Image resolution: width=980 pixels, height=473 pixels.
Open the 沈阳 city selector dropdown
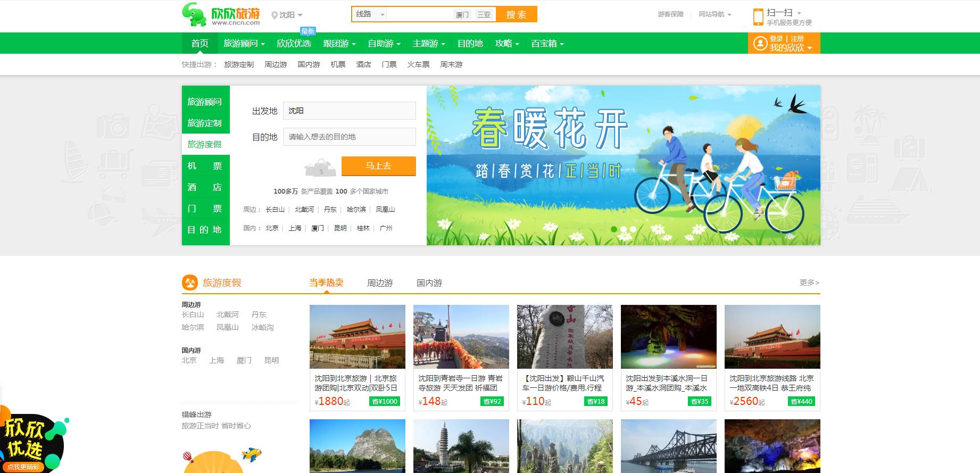click(x=287, y=15)
